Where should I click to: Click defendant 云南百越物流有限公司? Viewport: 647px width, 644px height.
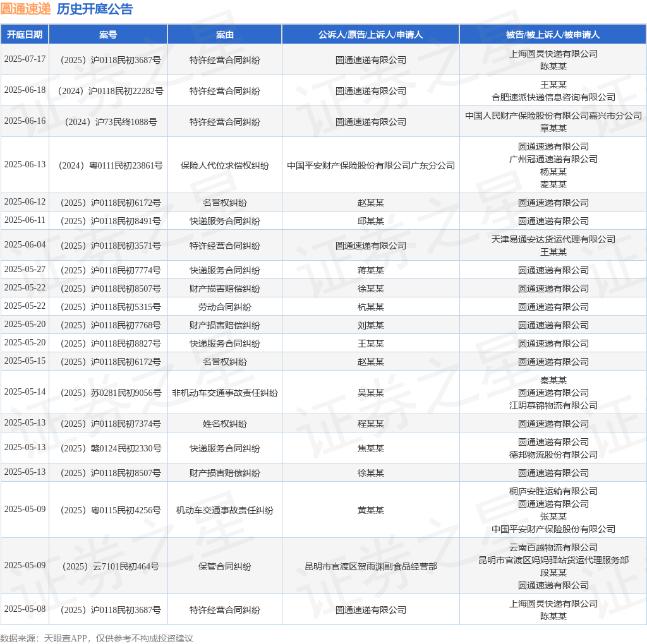(553, 547)
